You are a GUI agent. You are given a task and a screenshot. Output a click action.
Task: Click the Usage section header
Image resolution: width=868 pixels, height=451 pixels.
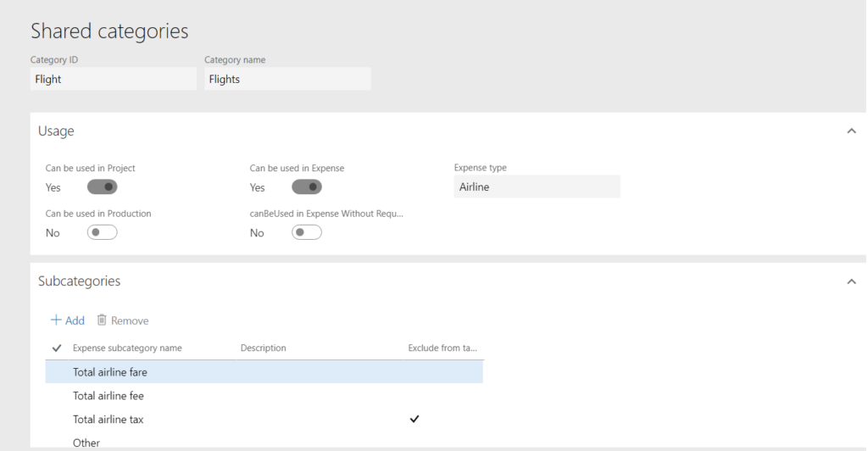click(x=56, y=131)
